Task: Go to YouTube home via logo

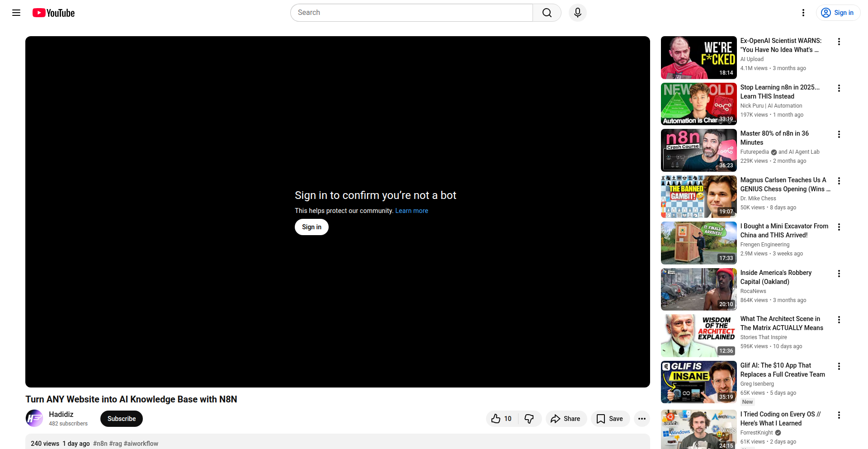Action: click(x=53, y=13)
